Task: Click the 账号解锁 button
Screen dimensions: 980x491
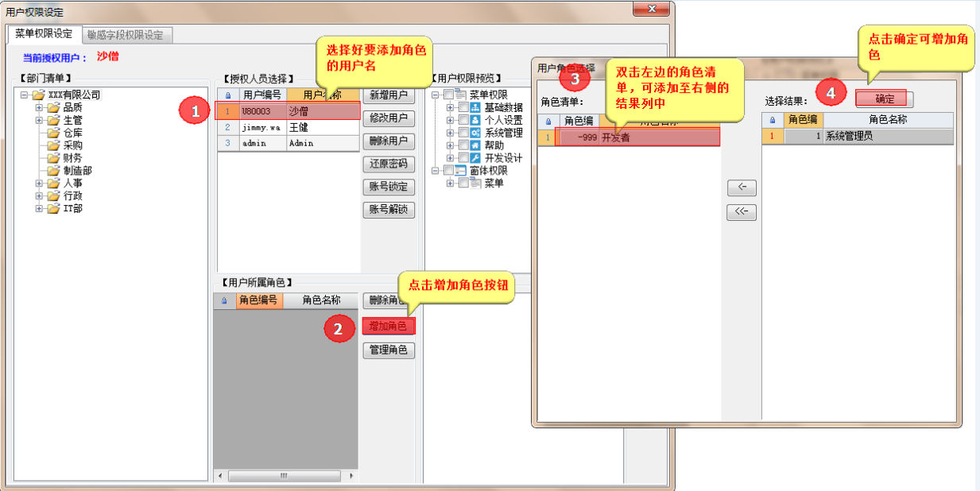Action: click(x=389, y=211)
